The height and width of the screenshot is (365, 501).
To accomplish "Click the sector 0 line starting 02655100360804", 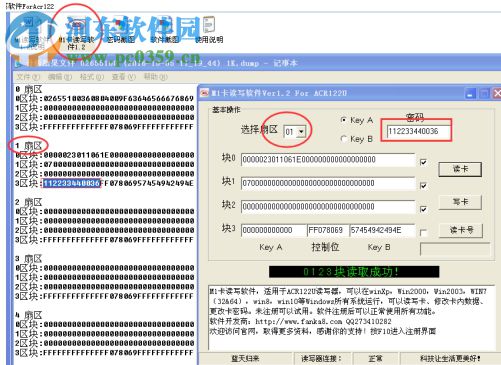I will pyautogui.click(x=105, y=99).
